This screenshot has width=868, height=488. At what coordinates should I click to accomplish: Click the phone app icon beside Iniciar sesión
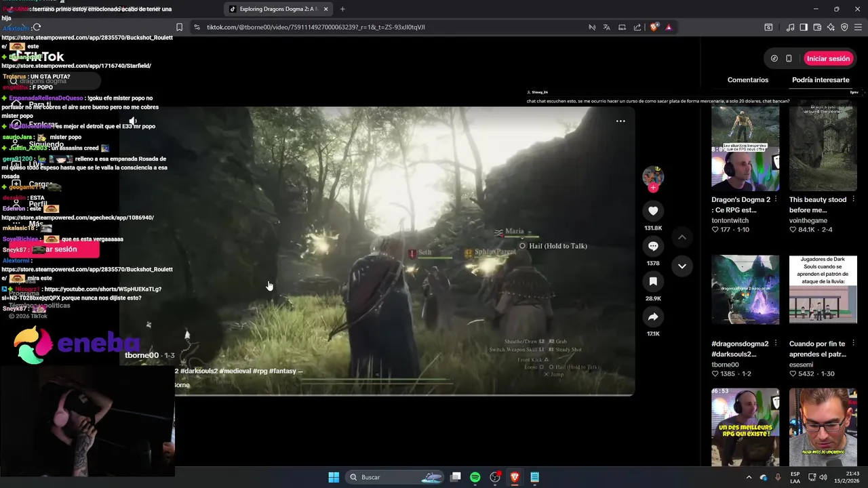789,58
